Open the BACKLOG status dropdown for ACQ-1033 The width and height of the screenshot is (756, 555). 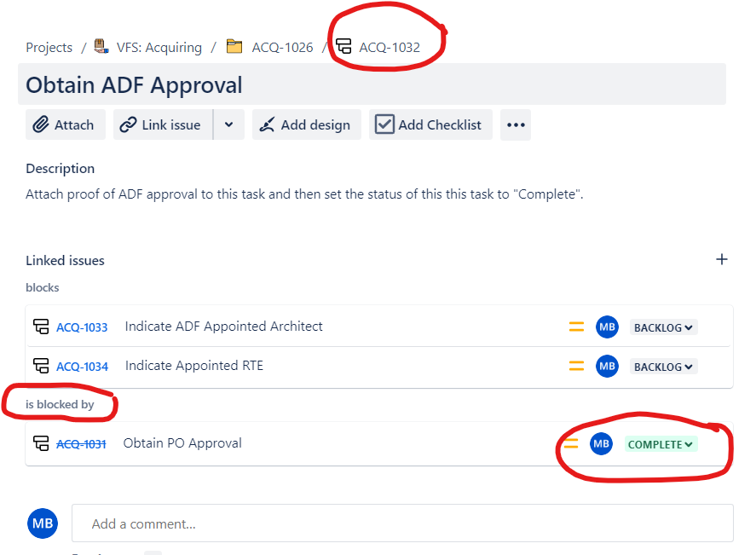pos(663,326)
